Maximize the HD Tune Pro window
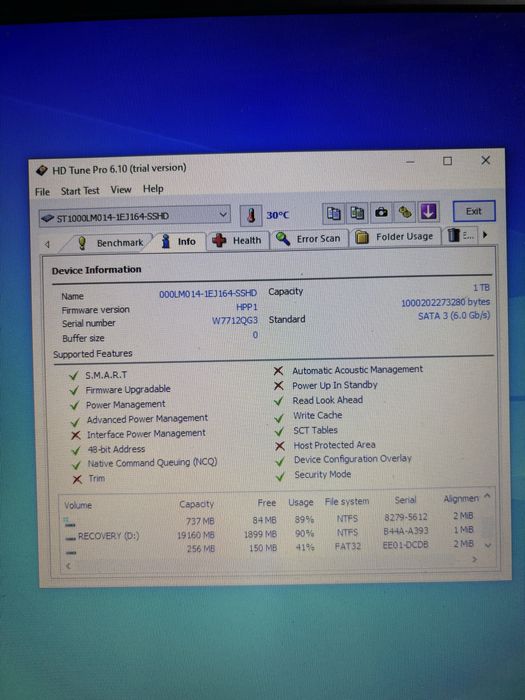 (447, 161)
